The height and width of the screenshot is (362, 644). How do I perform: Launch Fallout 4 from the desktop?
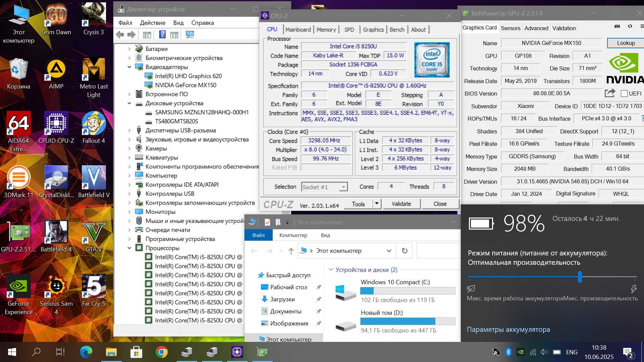94,128
